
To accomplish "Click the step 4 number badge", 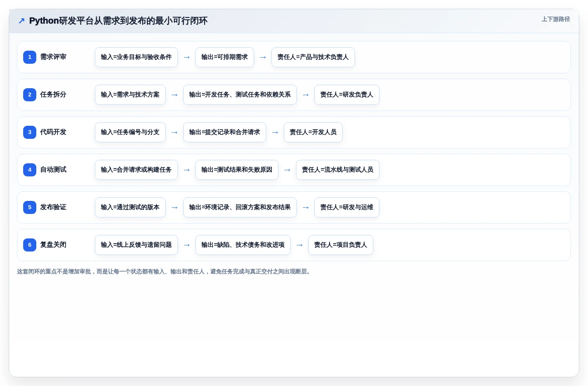I will pyautogui.click(x=30, y=170).
